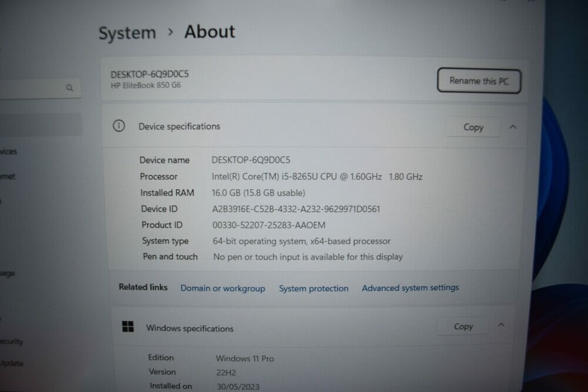Click the System type label
This screenshot has width=588, height=392.
pyautogui.click(x=165, y=241)
